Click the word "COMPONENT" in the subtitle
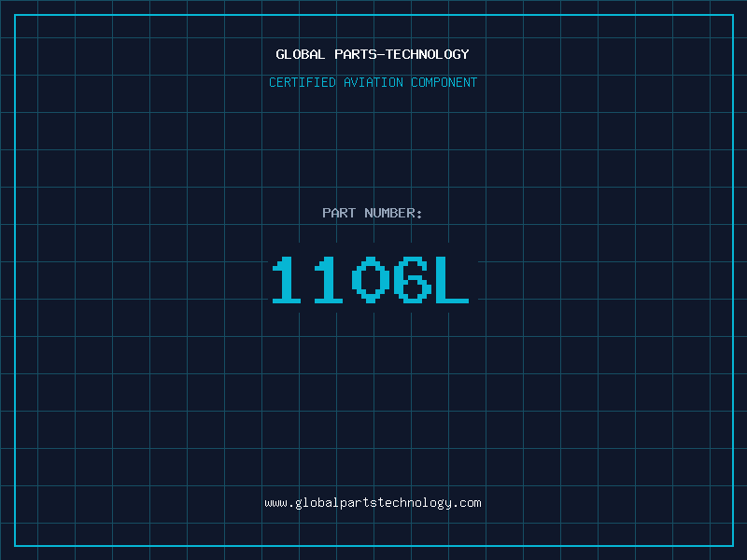 (x=444, y=82)
